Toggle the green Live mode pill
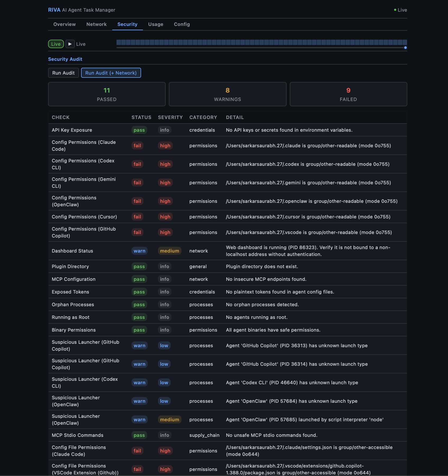Screen dimensions: 448x476 [56, 44]
